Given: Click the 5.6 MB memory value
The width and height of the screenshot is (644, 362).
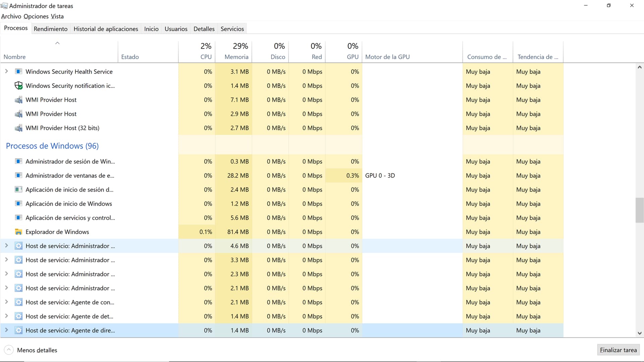Looking at the screenshot, I should [x=239, y=218].
